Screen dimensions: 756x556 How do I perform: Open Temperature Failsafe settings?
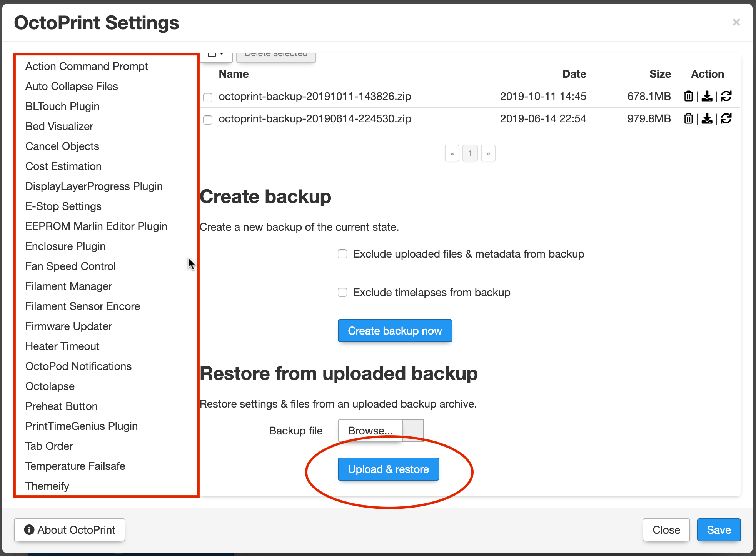pyautogui.click(x=75, y=466)
